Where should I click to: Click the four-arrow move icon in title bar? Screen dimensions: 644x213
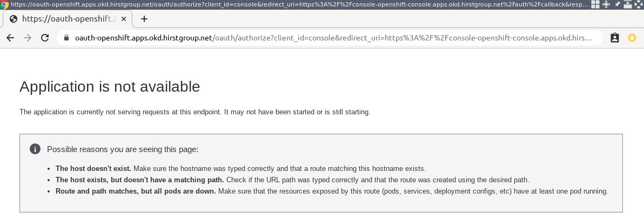coord(606,4)
